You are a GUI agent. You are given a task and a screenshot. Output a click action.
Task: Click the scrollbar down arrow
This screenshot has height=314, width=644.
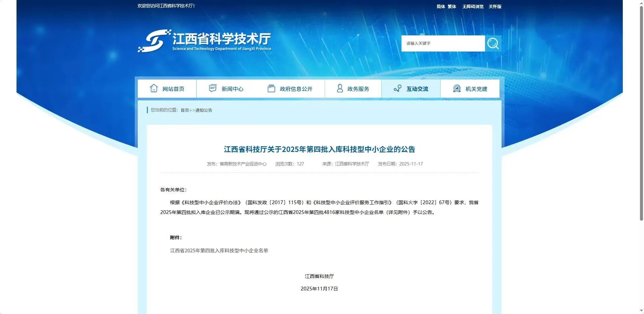[641, 311]
